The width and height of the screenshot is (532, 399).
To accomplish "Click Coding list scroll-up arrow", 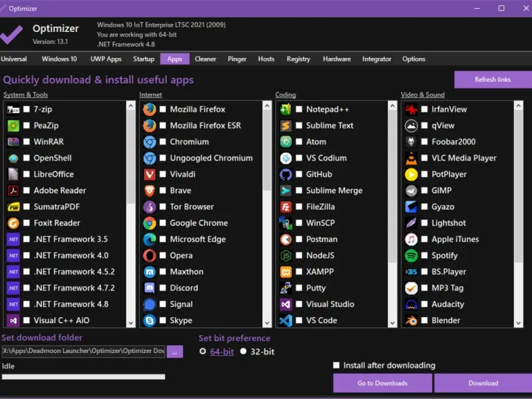I will coord(392,106).
